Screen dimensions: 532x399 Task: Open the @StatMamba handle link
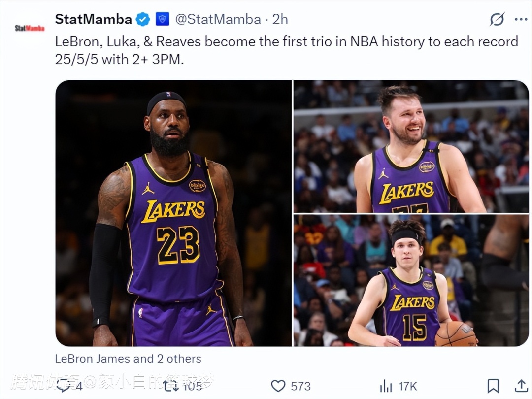[218, 19]
